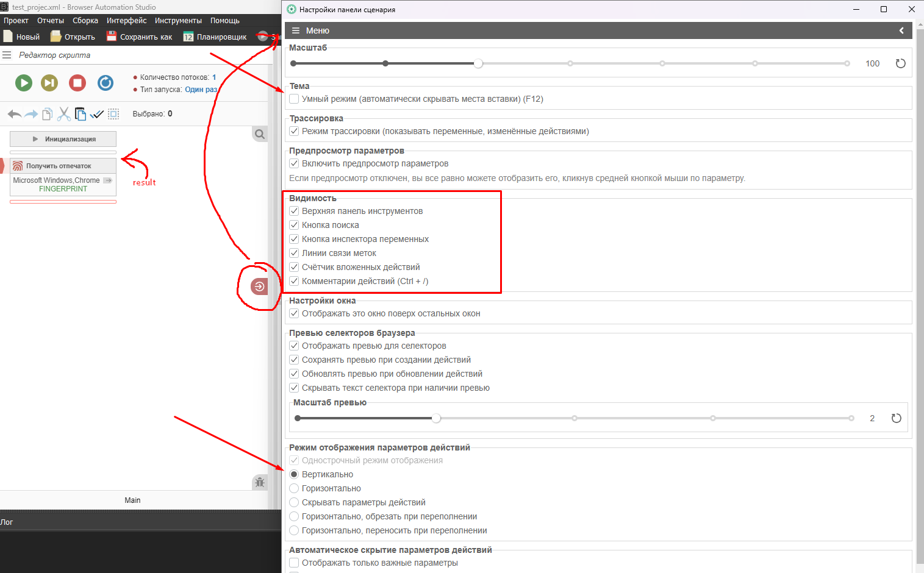
Task: Click the Один раз launch type link
Action: coord(201,90)
